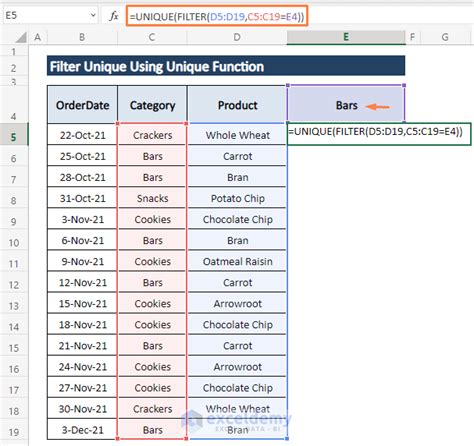Click the formula bar with UNIQUE formula
The width and height of the screenshot is (474, 446).
tap(217, 16)
